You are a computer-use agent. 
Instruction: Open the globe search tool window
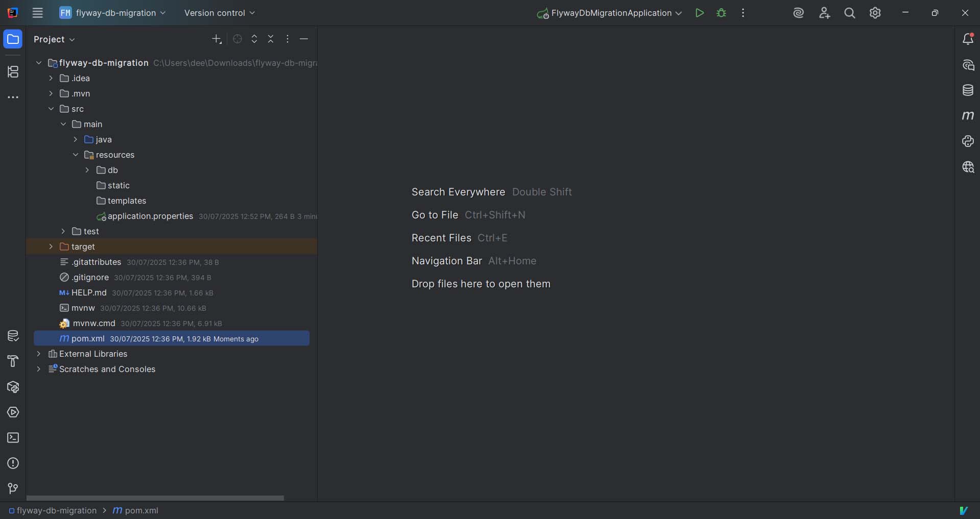(x=968, y=167)
